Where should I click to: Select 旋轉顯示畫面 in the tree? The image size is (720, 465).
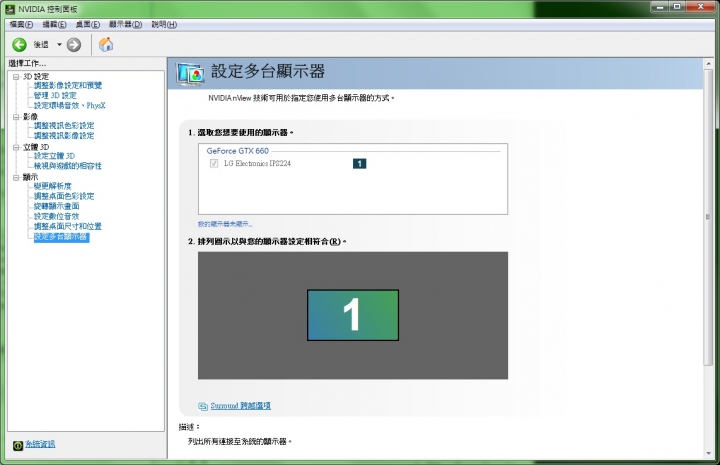pos(56,206)
